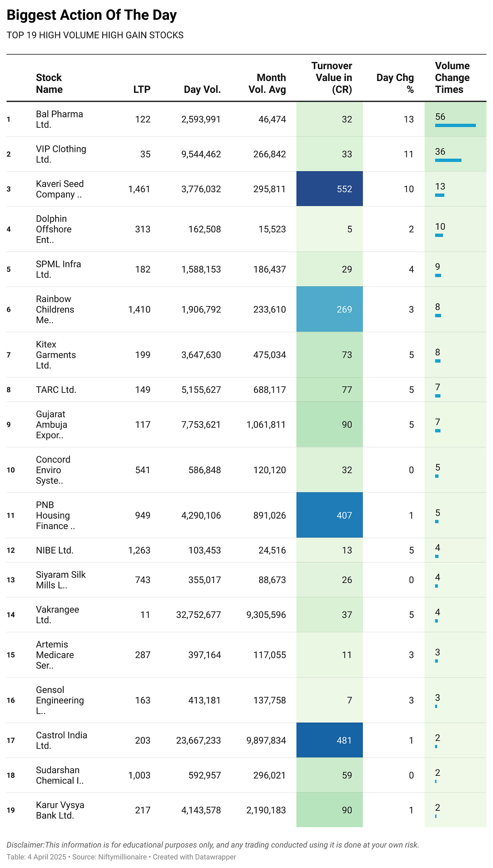Select the NIBE Ltd. stock name

click(55, 550)
